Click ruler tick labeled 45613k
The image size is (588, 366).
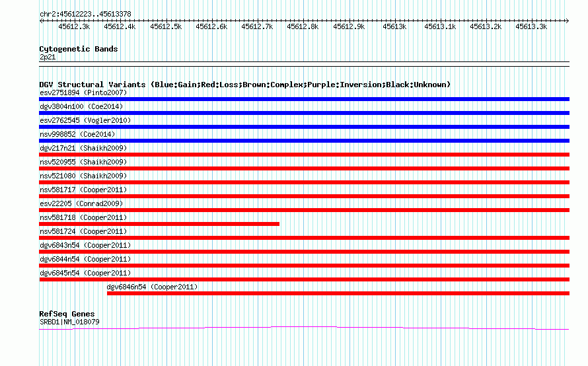394,26
